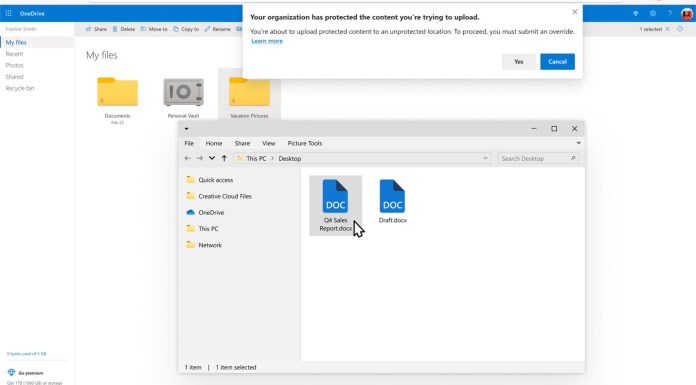
Task: Click the Q4 Sales Report.docx file
Action: tap(336, 205)
